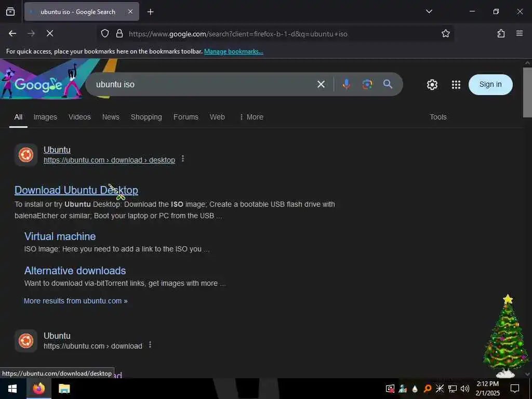Open the volume speaker tray icon

(465, 389)
